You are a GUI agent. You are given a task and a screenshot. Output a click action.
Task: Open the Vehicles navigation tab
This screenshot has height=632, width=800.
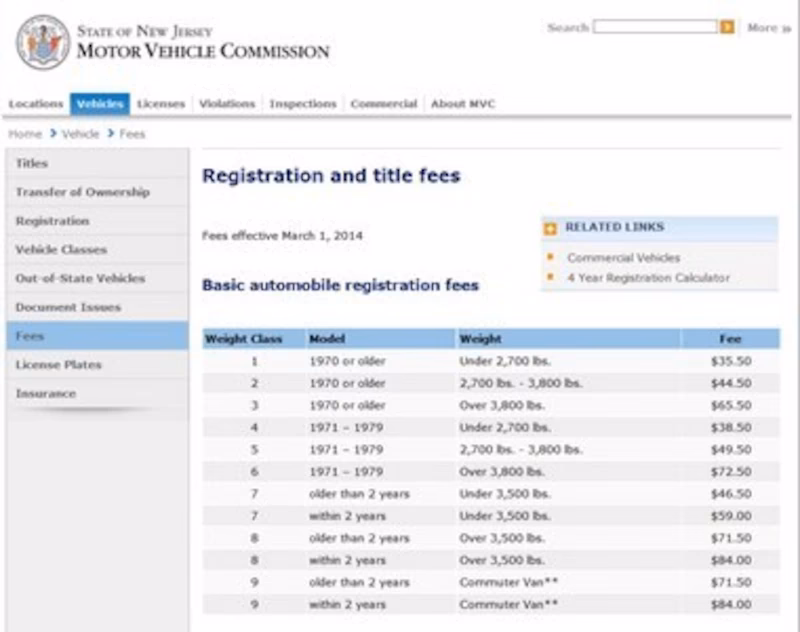[97, 103]
